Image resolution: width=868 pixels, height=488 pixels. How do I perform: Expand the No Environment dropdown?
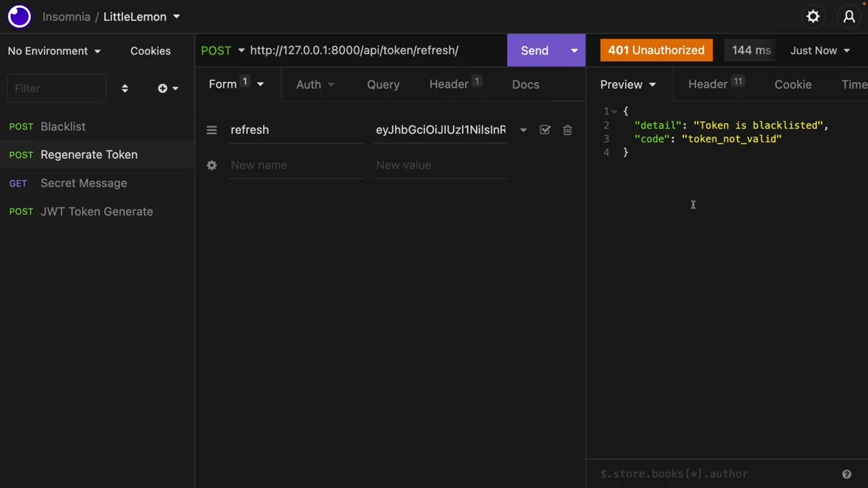[54, 51]
